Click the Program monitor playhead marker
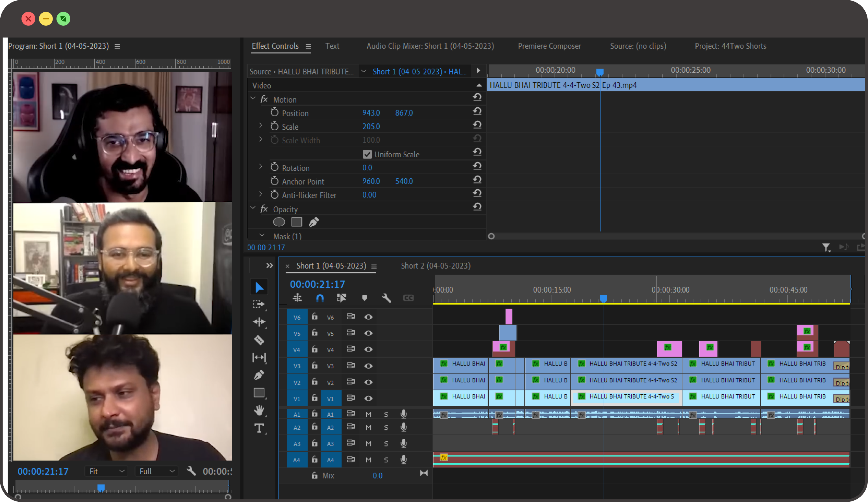Image resolution: width=868 pixels, height=502 pixels. point(101,488)
